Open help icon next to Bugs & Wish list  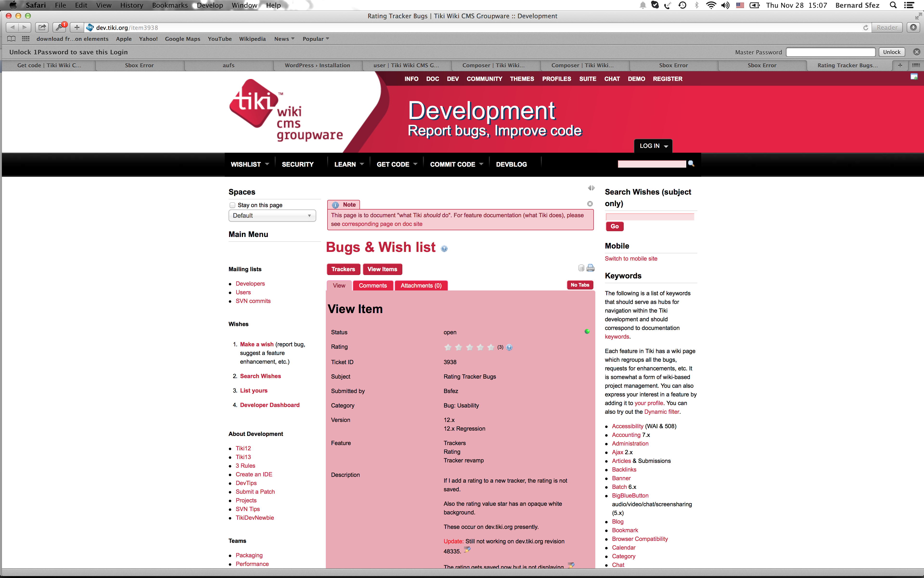click(444, 249)
